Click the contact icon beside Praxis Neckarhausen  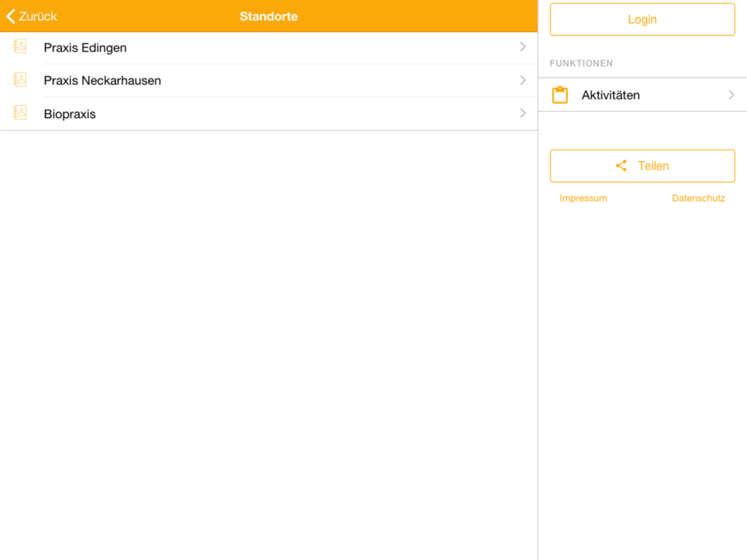20,80
